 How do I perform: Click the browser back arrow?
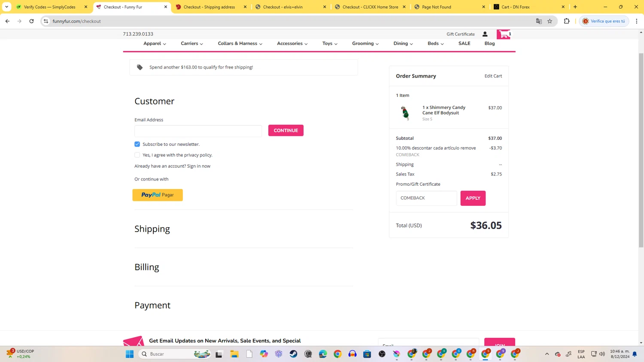(7, 21)
